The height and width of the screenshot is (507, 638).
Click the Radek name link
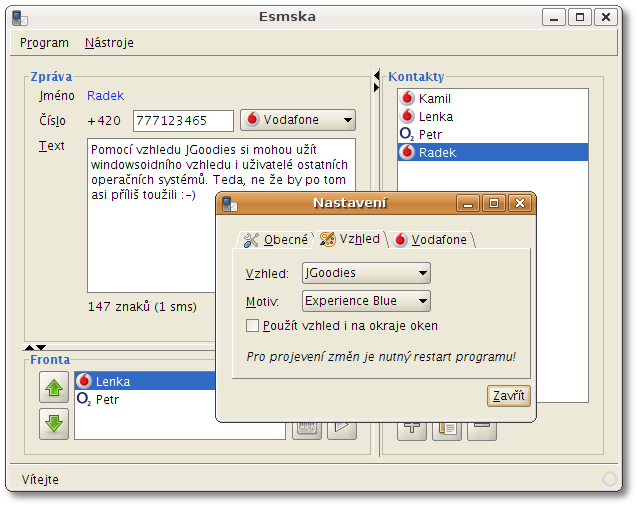105,96
